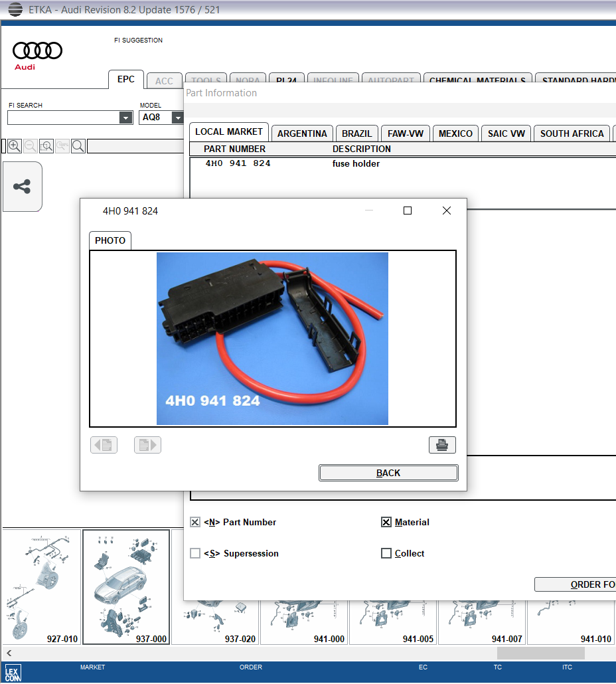Screen dimensions: 616x684
Task: Open the FI SEARCH dropdown arrow
Action: [x=125, y=118]
